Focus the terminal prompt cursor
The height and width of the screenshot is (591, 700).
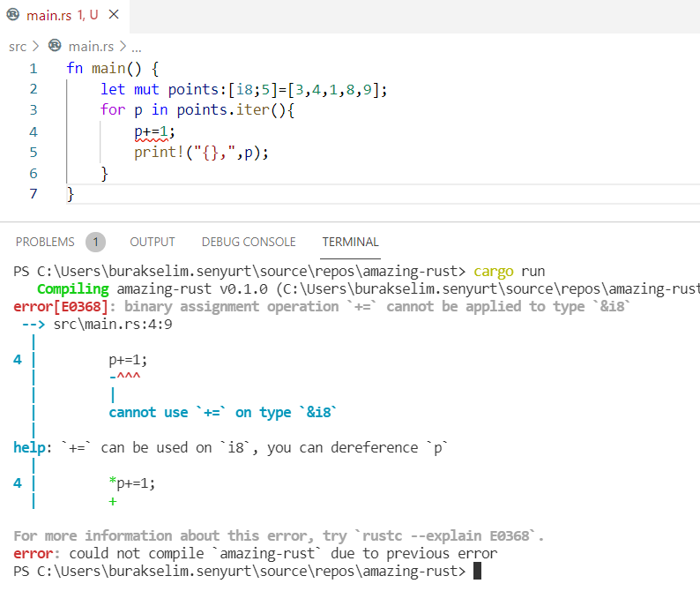pos(477,571)
